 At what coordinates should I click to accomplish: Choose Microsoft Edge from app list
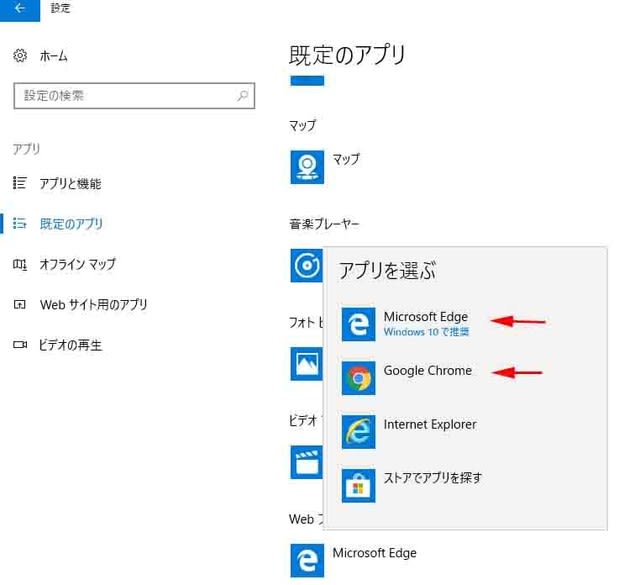[426, 317]
